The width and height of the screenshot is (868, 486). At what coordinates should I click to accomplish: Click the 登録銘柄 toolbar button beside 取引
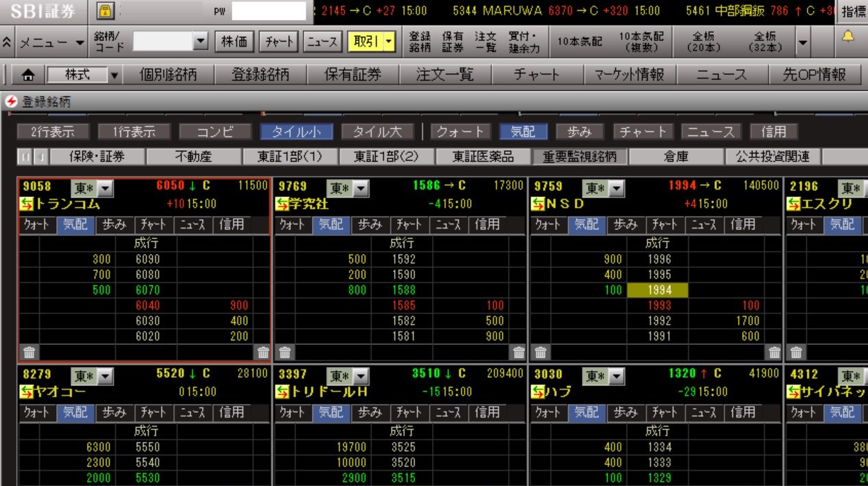pyautogui.click(x=420, y=42)
